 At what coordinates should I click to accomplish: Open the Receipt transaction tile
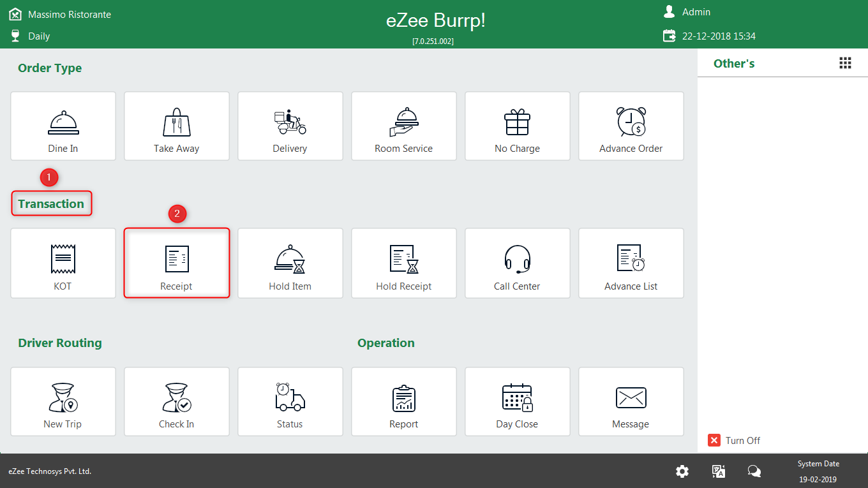pyautogui.click(x=177, y=263)
